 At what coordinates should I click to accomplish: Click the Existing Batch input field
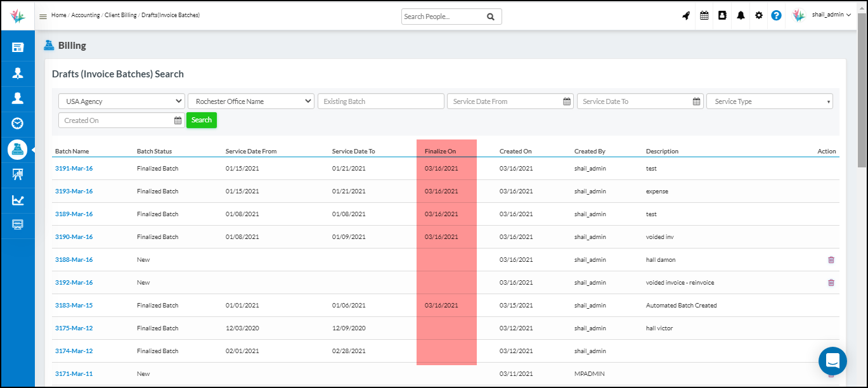[x=380, y=101]
